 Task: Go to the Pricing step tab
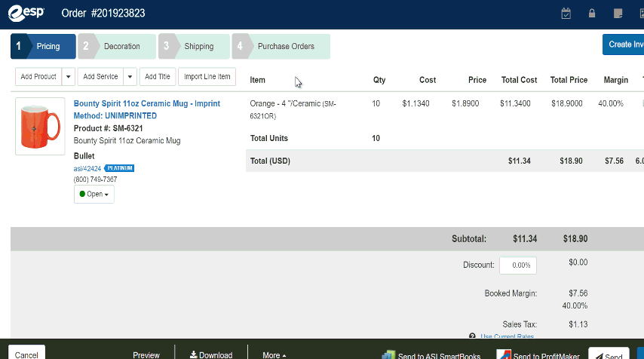click(x=43, y=46)
